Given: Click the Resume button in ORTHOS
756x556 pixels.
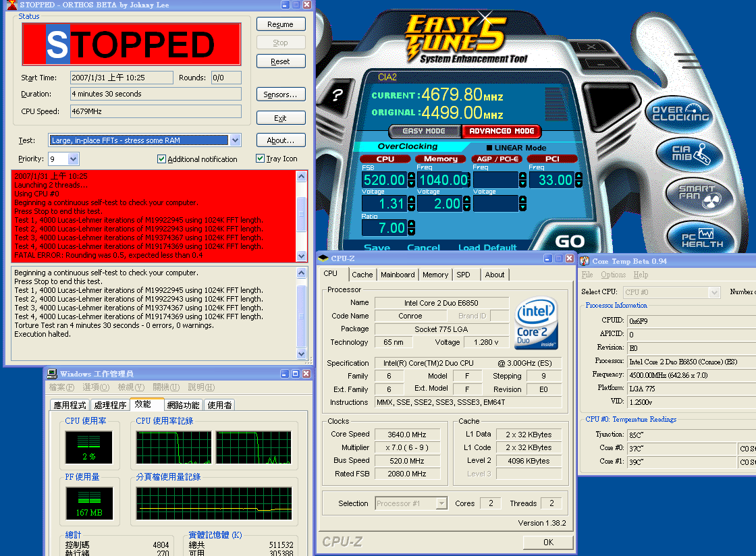Looking at the screenshot, I should click(x=281, y=24).
